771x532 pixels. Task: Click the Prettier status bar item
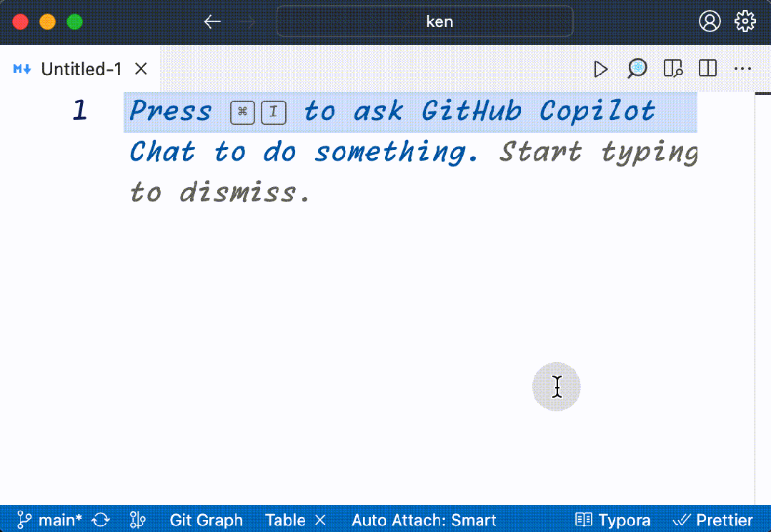[x=712, y=520]
